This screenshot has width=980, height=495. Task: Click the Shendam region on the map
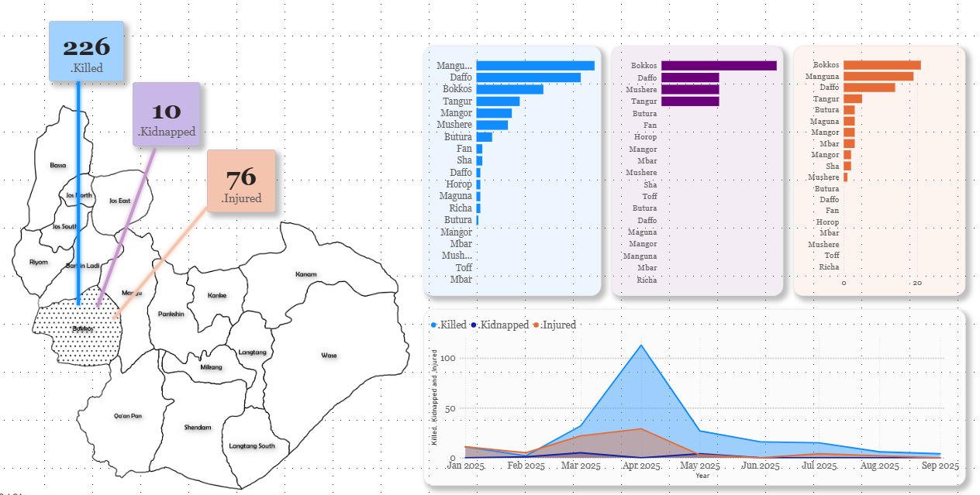tap(198, 427)
